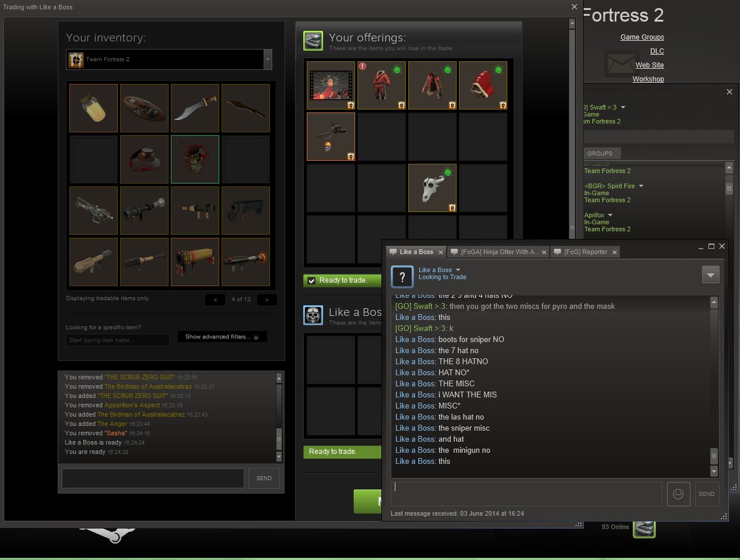The width and height of the screenshot is (740, 560).
Task: Click the red warning badge on snowsuit
Action: (x=363, y=66)
